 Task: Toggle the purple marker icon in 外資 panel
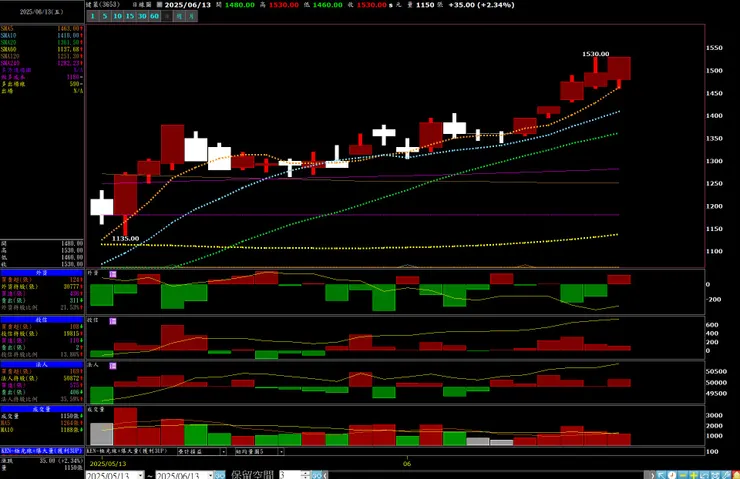(113, 274)
